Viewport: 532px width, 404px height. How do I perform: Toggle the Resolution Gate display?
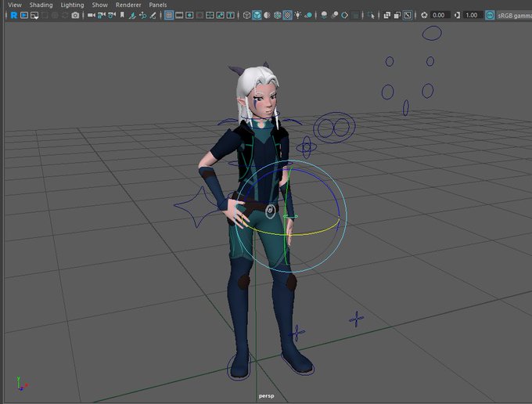(189, 16)
